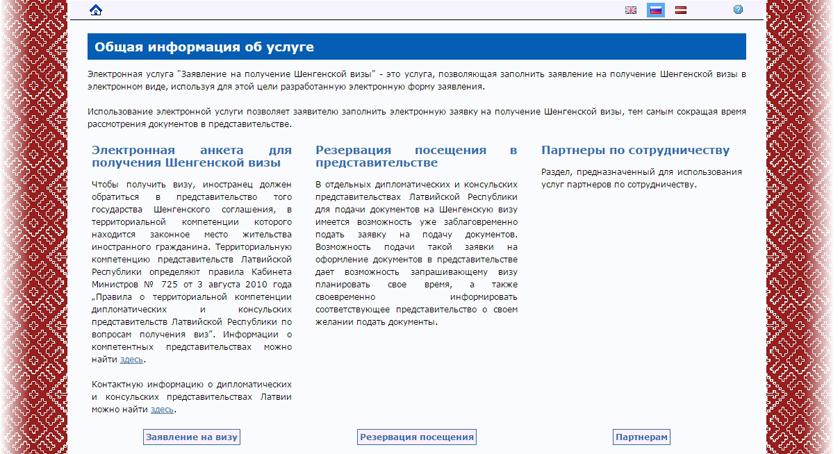Image resolution: width=840 pixels, height=454 pixels.
Task: Click the 'Резервация посещения в представительстве' heading
Action: (416, 156)
